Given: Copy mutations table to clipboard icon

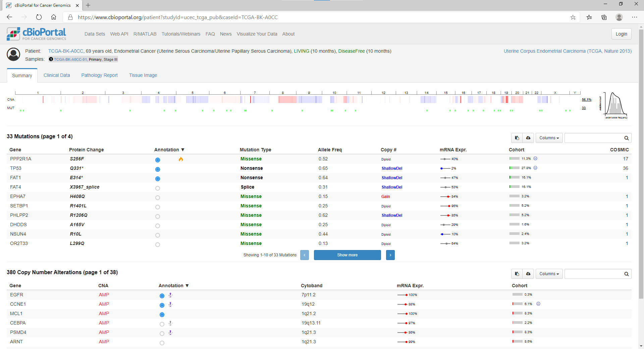Looking at the screenshot, I should point(517,138).
